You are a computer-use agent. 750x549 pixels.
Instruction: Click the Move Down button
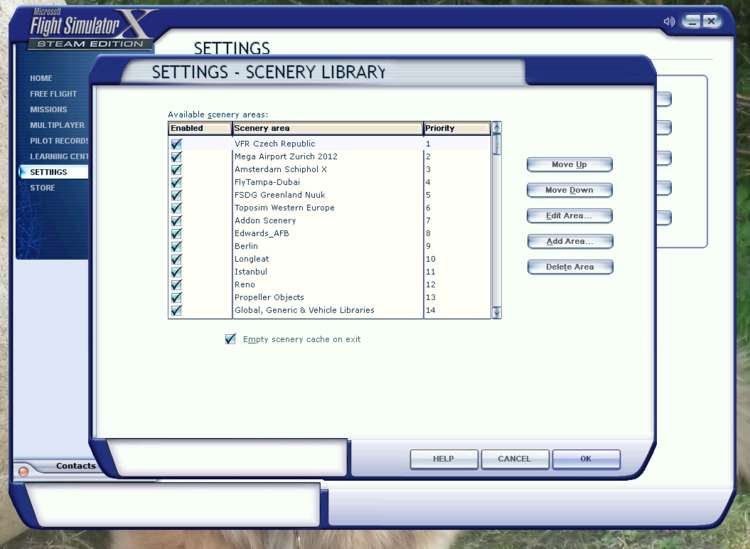569,190
